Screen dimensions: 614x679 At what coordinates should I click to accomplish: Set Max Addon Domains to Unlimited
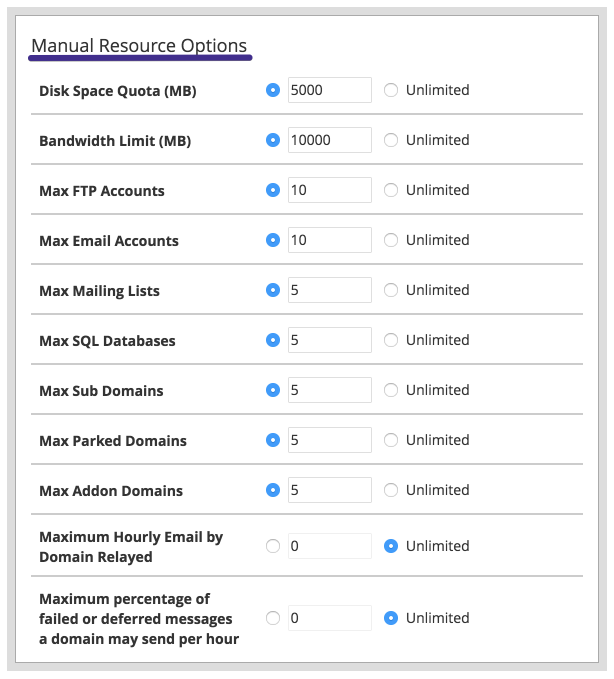click(x=391, y=490)
